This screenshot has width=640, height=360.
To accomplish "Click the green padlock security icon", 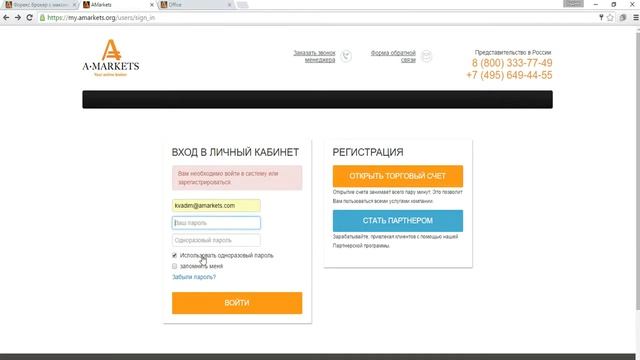I will click(x=42, y=18).
